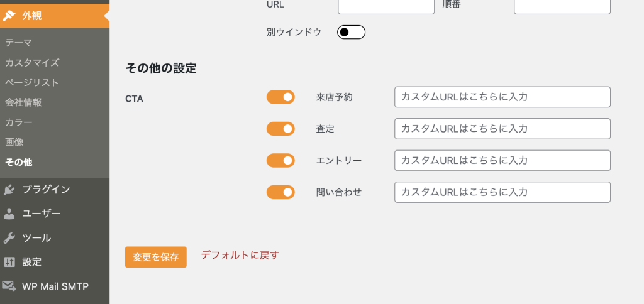This screenshot has width=644, height=304.
Task: Select the カラー submenu item
Action: pyautogui.click(x=18, y=122)
